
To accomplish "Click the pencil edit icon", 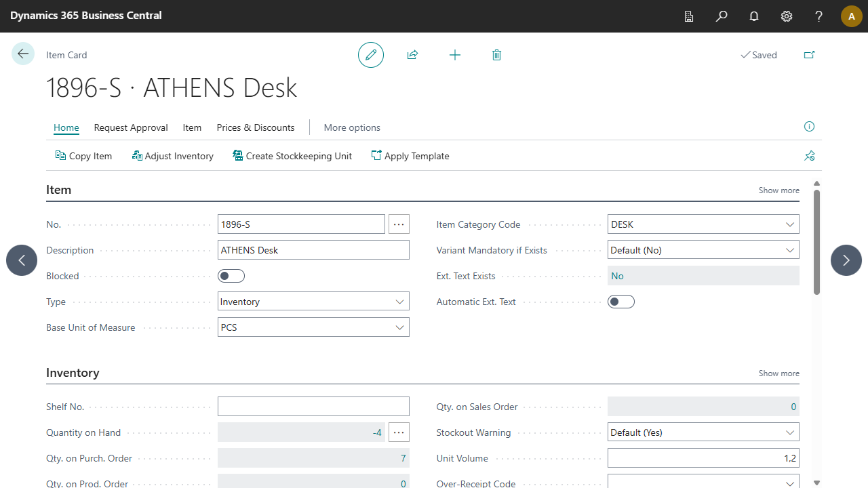I will click(371, 55).
